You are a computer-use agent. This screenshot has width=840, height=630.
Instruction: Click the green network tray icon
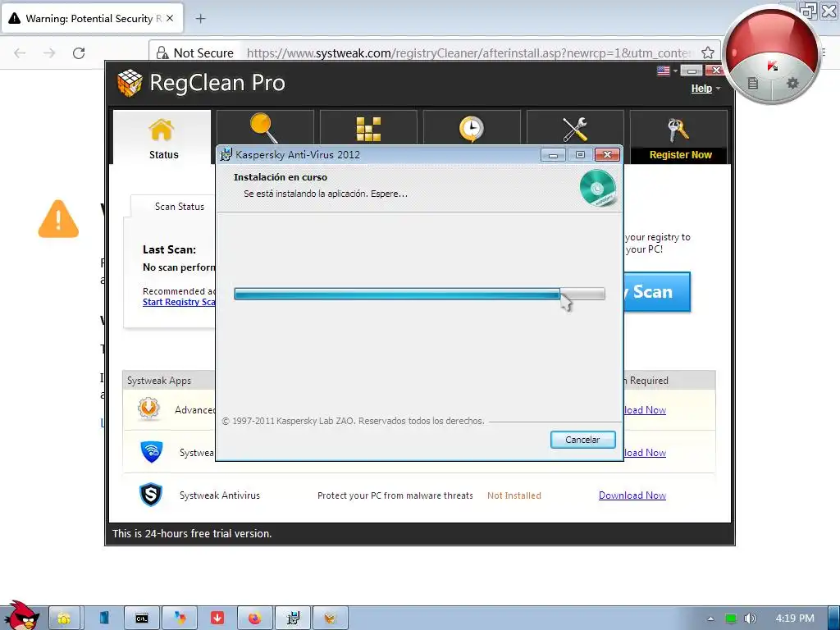click(731, 619)
